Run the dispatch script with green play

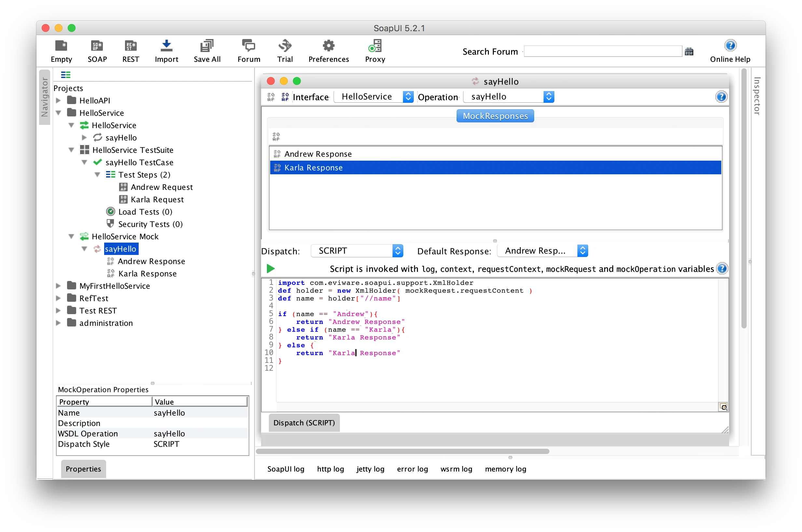click(x=270, y=269)
